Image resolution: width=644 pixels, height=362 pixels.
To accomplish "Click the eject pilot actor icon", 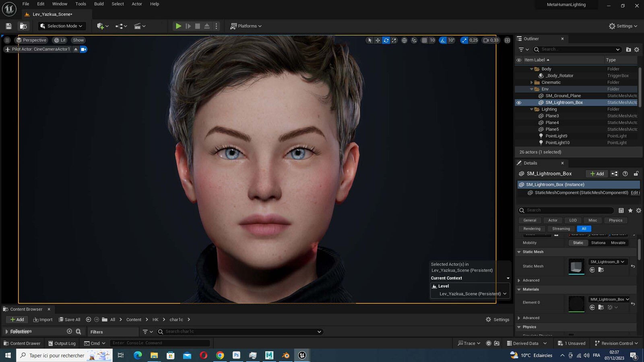I will point(76,49).
